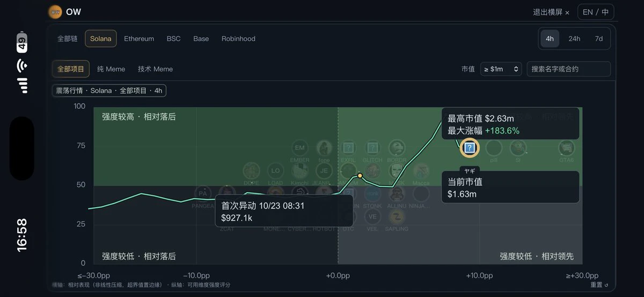This screenshot has height=297, width=644.
Task: Click the ALLINU token bubble
Action: 397,194
